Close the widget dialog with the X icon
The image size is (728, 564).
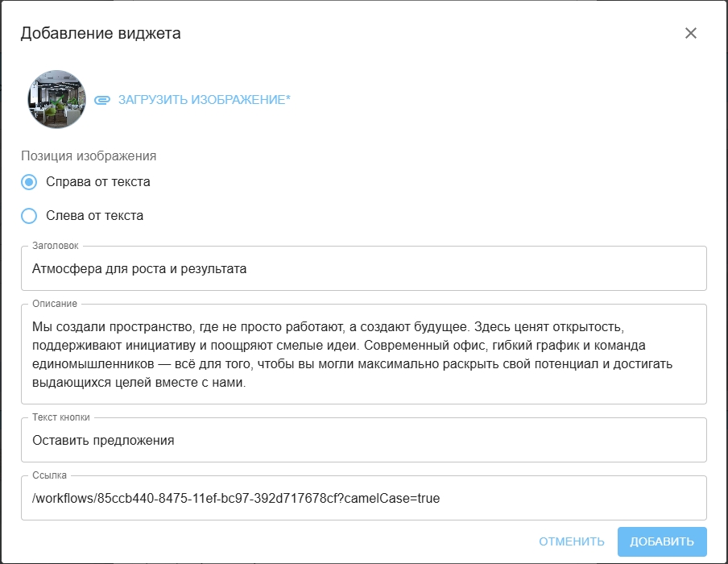[x=690, y=33]
